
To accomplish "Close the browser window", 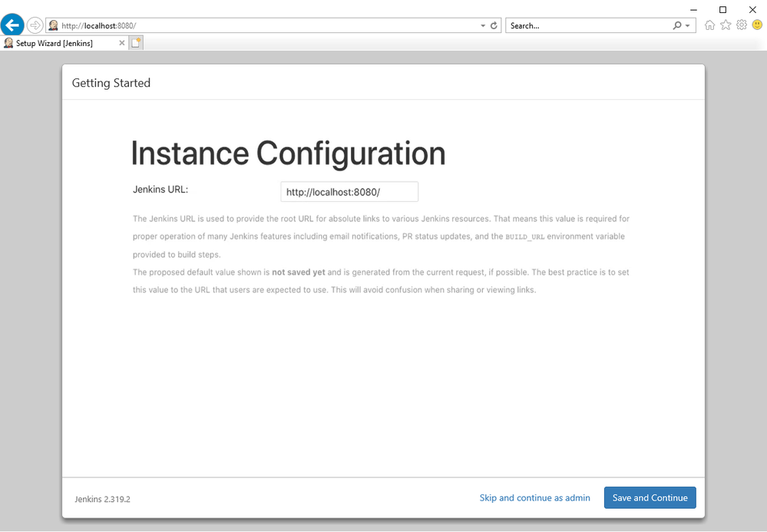I will [x=753, y=10].
